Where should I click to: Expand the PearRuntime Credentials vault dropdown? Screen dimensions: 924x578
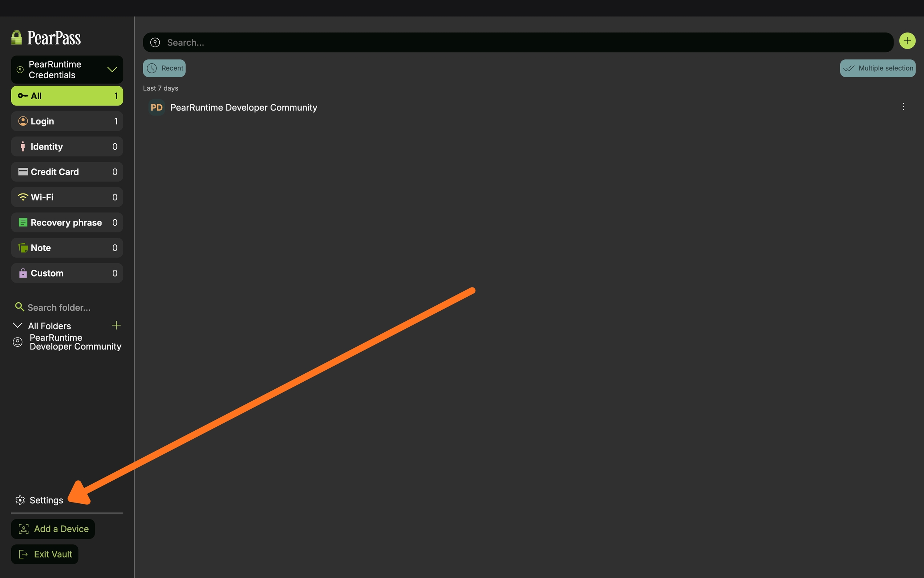pos(112,69)
